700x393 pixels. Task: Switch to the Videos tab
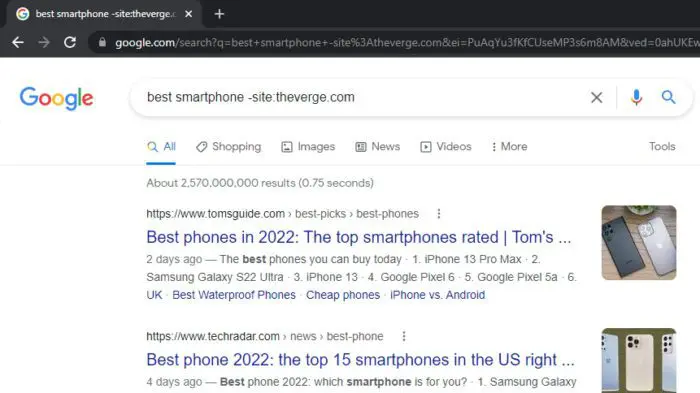[446, 146]
